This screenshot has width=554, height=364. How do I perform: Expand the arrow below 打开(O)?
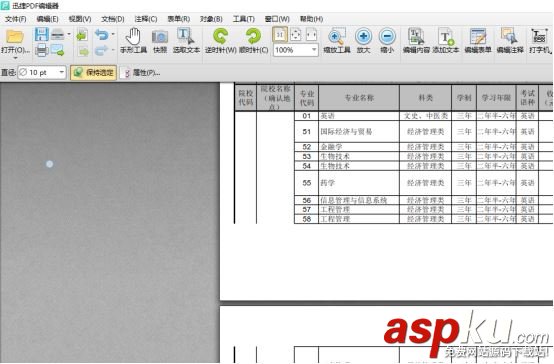(x=15, y=58)
